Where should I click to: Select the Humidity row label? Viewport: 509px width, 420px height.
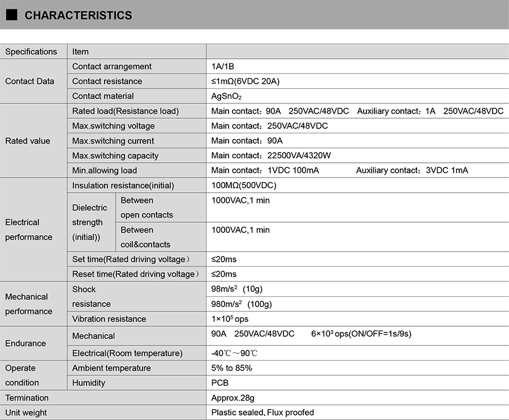[89, 383]
